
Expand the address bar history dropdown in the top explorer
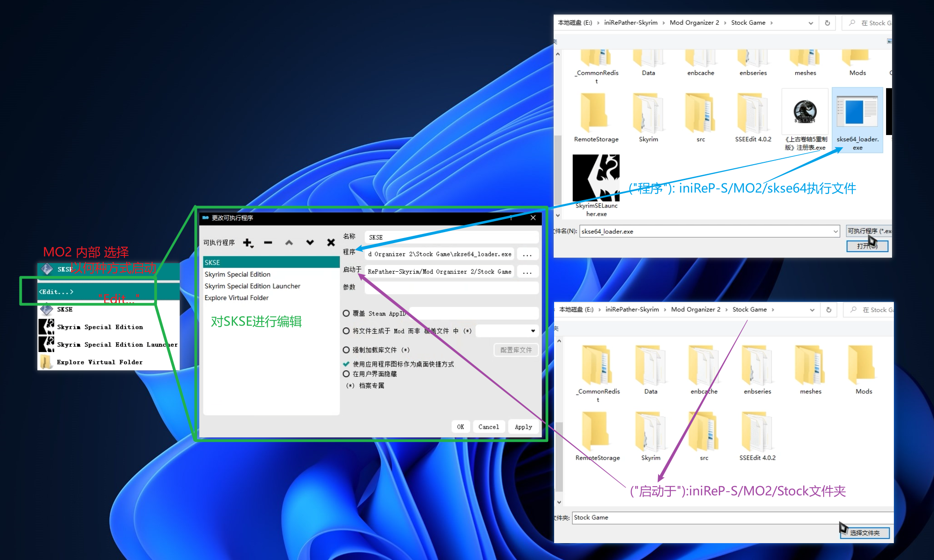click(810, 23)
